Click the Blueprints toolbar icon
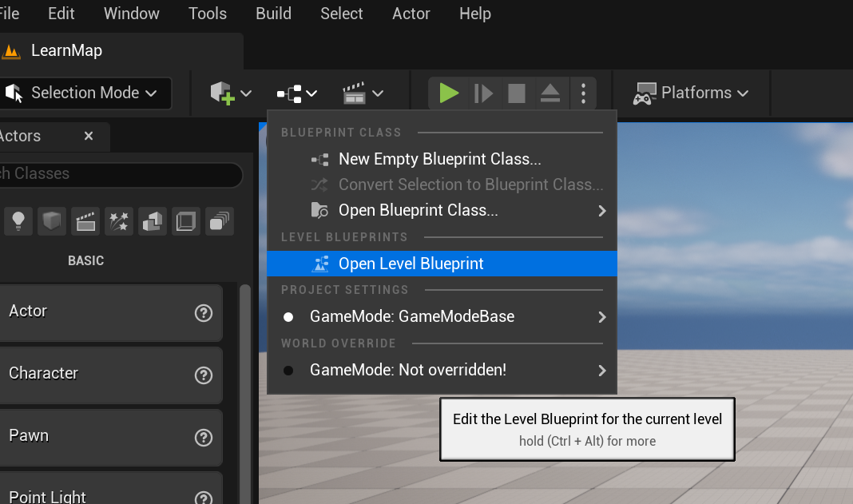 click(289, 93)
